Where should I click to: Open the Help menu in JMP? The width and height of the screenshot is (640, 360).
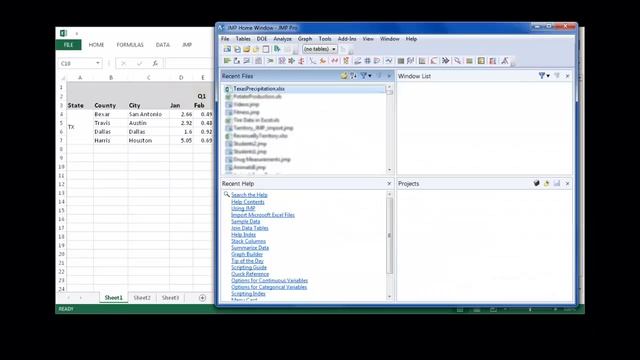pyautogui.click(x=411, y=39)
